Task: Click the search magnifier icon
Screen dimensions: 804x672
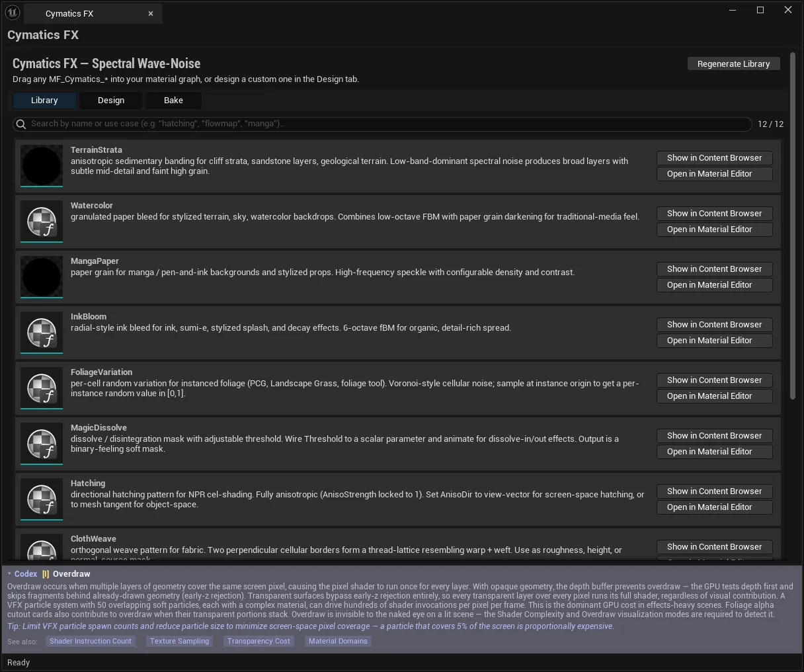Action: (x=21, y=124)
